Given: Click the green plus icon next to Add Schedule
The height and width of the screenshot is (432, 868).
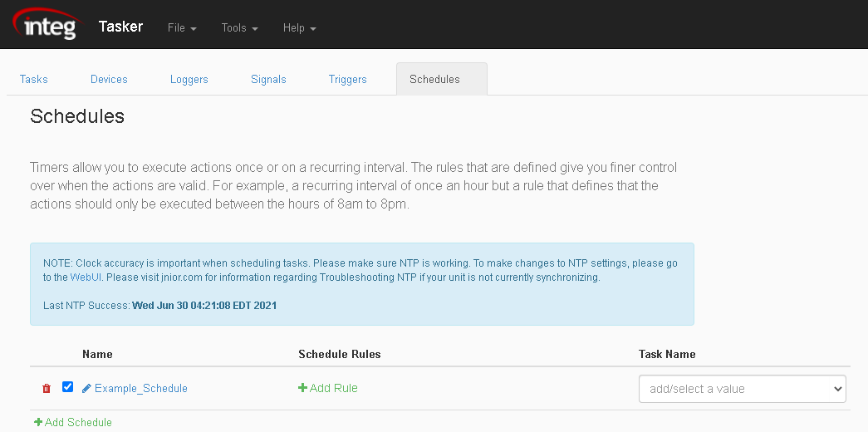Looking at the screenshot, I should 38,422.
